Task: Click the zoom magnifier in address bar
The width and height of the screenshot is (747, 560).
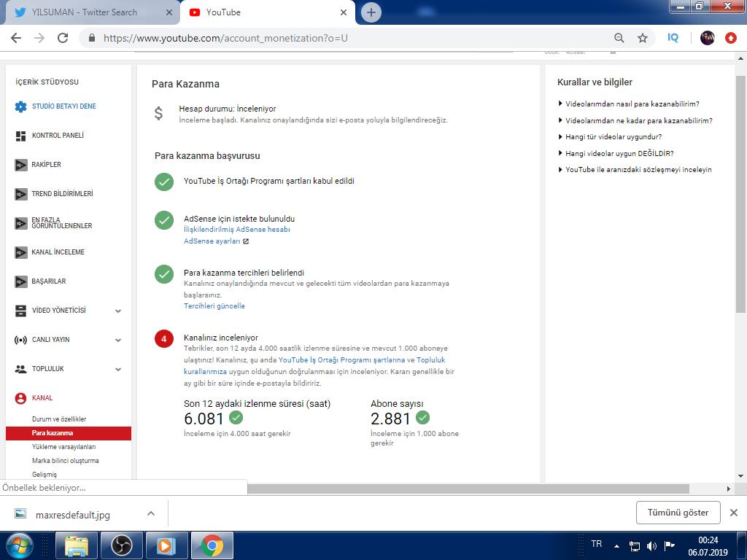Action: pyautogui.click(x=619, y=38)
